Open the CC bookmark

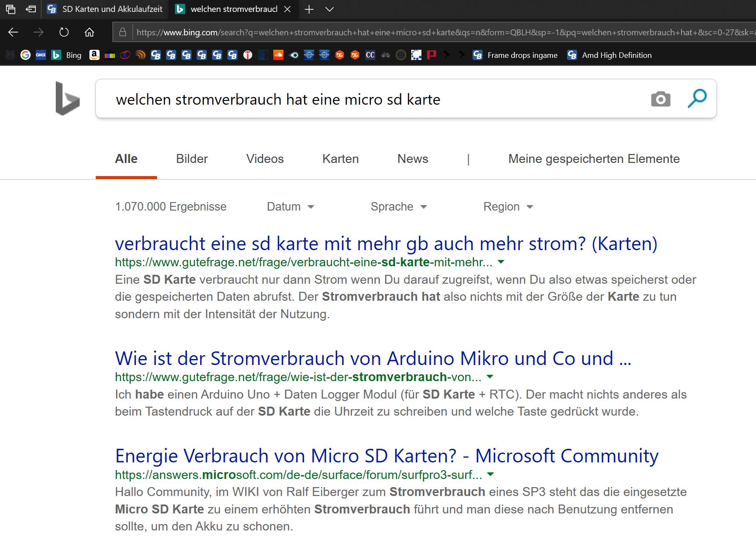(x=370, y=55)
